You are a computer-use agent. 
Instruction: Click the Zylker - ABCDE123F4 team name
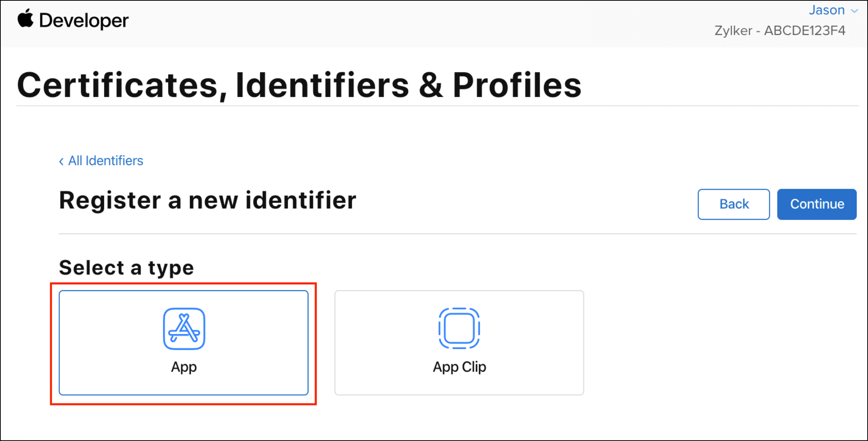click(x=780, y=30)
